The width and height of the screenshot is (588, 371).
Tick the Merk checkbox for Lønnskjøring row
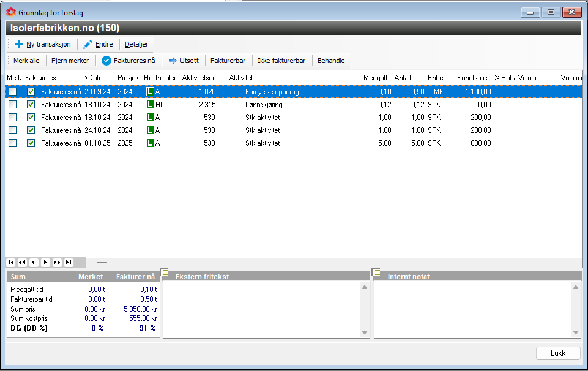(12, 105)
